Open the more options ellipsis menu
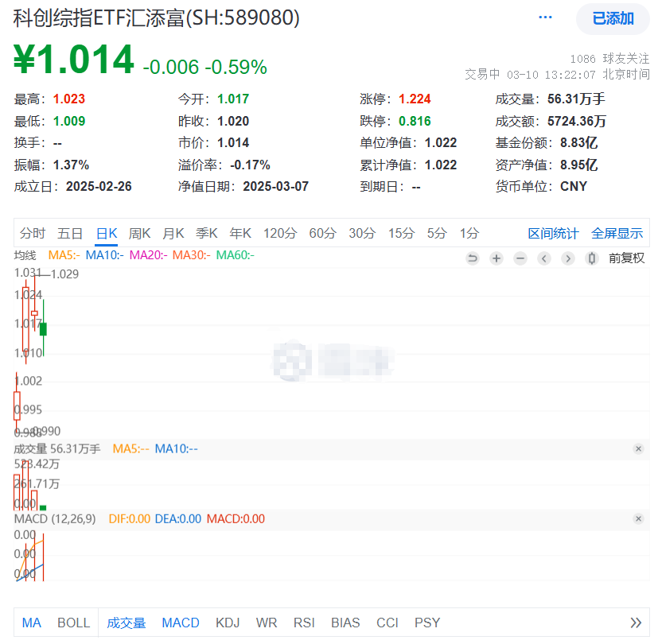 click(545, 17)
